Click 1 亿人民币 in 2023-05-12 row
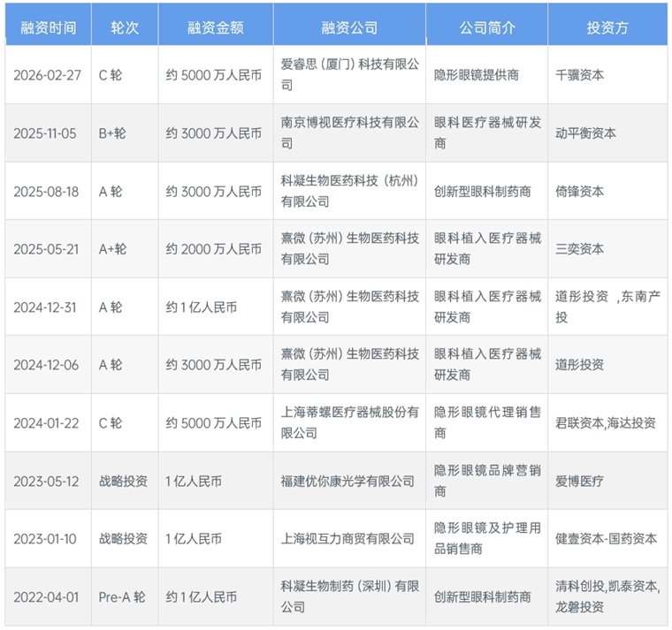 pyautogui.click(x=194, y=482)
